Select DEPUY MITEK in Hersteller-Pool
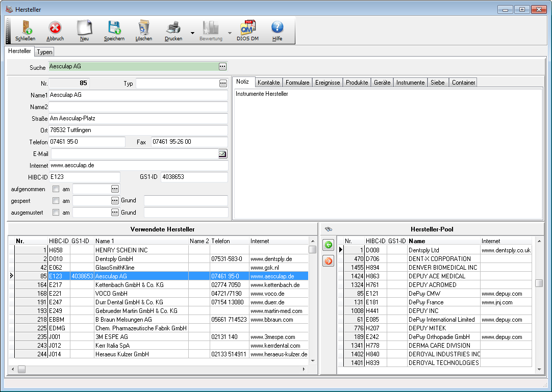 (x=438, y=328)
